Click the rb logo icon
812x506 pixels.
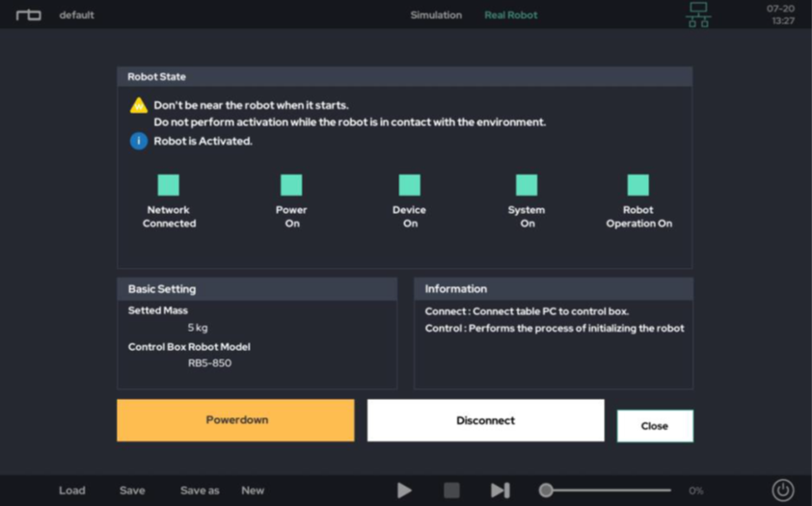point(29,15)
